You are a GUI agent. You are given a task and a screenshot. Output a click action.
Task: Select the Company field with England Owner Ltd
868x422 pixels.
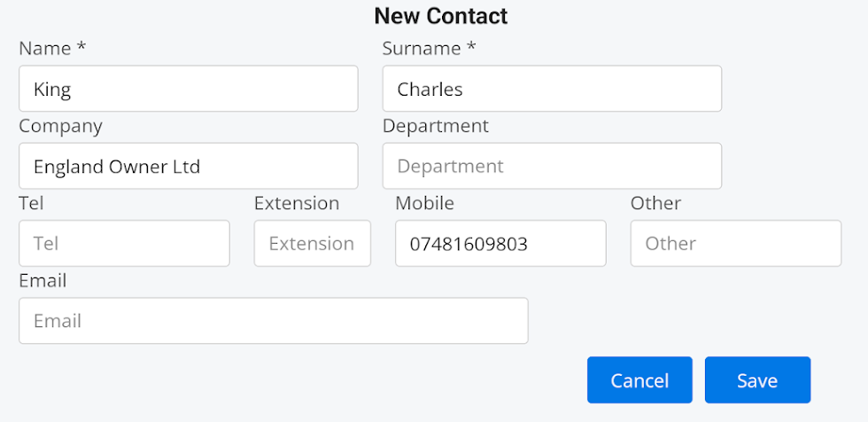point(188,166)
